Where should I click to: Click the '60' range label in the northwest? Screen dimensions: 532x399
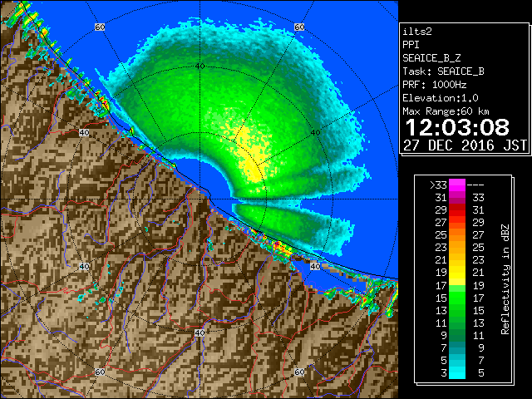pyautogui.click(x=100, y=27)
